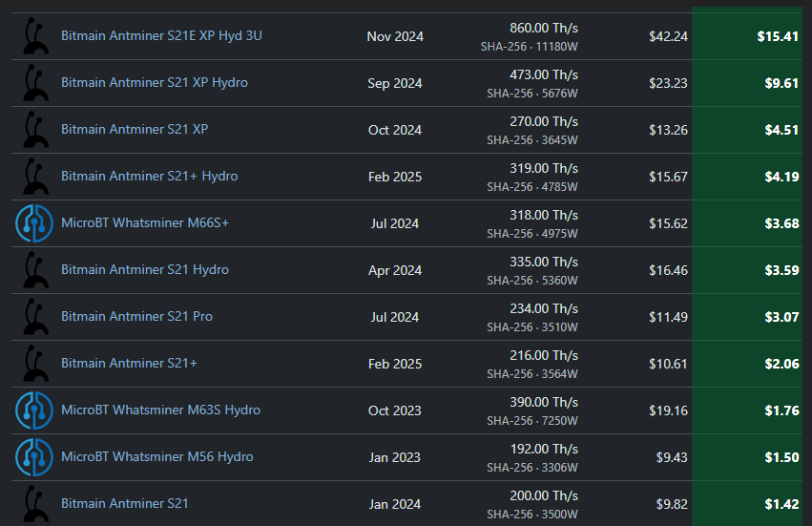Open the Bitmain Antminer S21 Pro link

136,316
